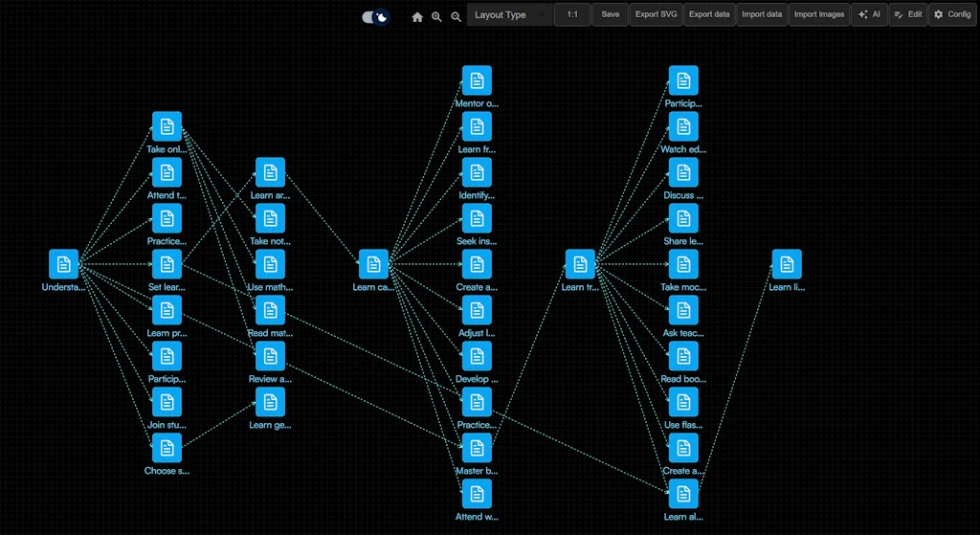980x535 pixels.
Task: Select the 'Understa...' root node icon
Action: (64, 264)
